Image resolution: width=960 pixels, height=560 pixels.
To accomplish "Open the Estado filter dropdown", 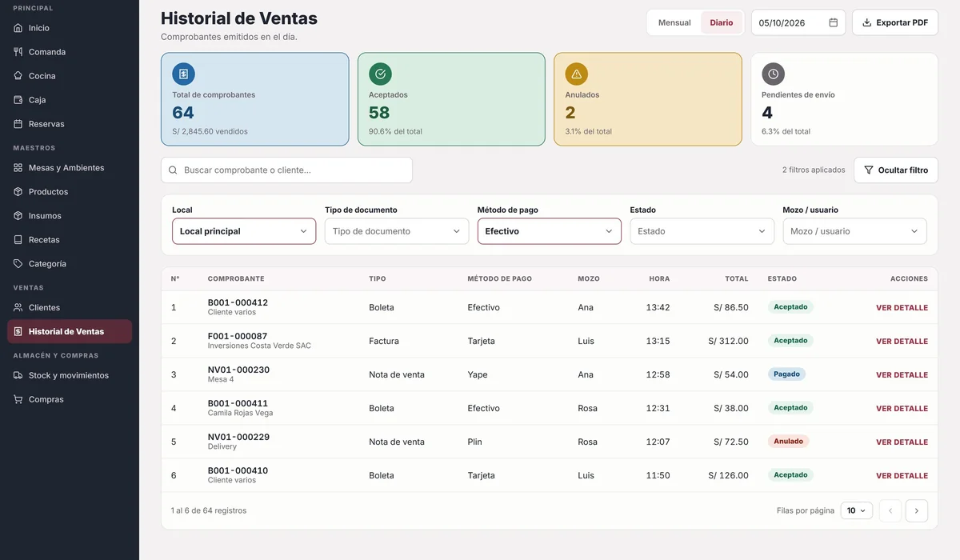I will pos(702,231).
